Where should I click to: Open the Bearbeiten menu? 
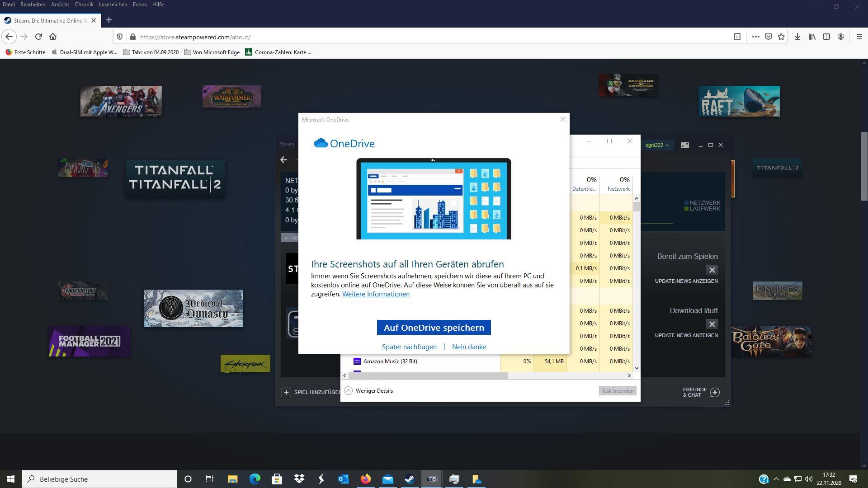click(x=33, y=5)
